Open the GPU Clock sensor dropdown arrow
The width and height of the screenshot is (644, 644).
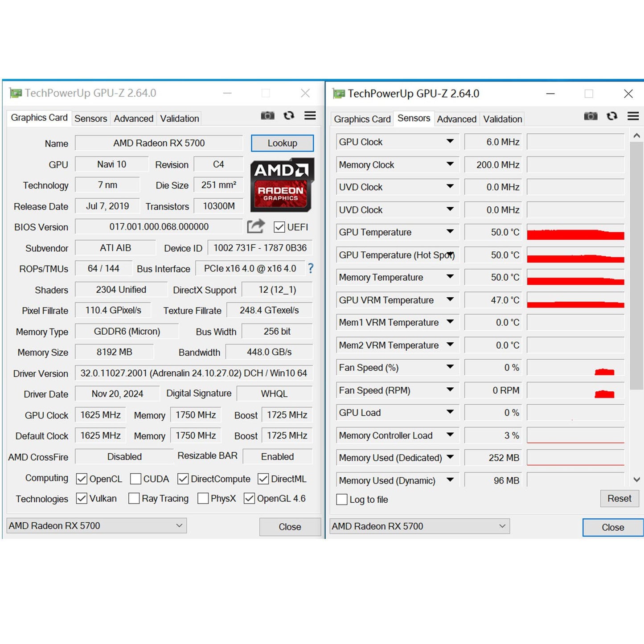coord(450,141)
